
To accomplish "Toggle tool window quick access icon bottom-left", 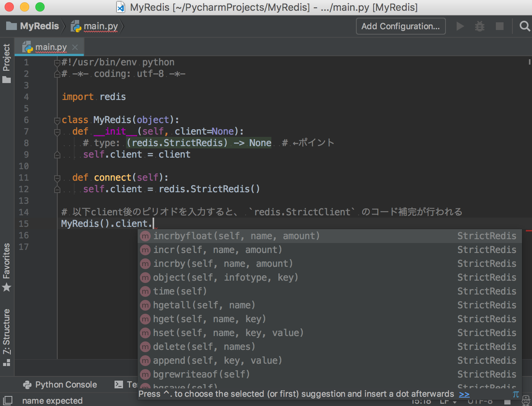I will pyautogui.click(x=8, y=400).
